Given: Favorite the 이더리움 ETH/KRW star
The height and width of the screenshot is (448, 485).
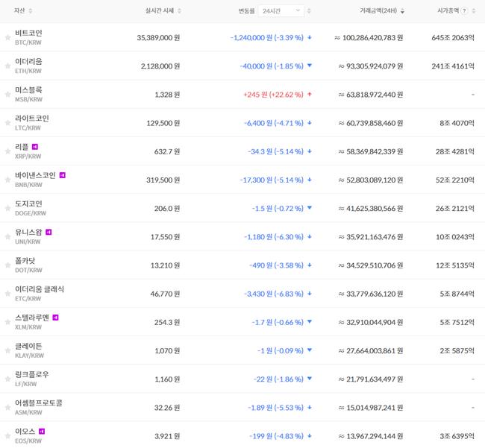Looking at the screenshot, I should 7,66.
